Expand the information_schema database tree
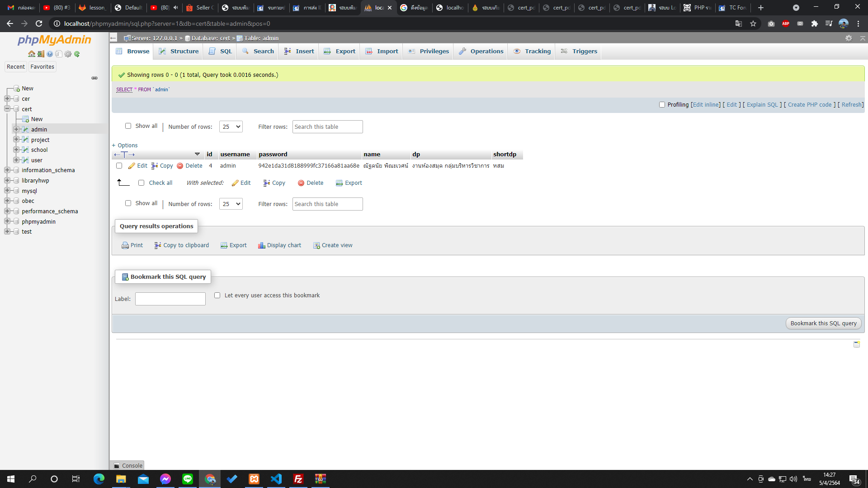This screenshot has width=868, height=488. pyautogui.click(x=7, y=170)
